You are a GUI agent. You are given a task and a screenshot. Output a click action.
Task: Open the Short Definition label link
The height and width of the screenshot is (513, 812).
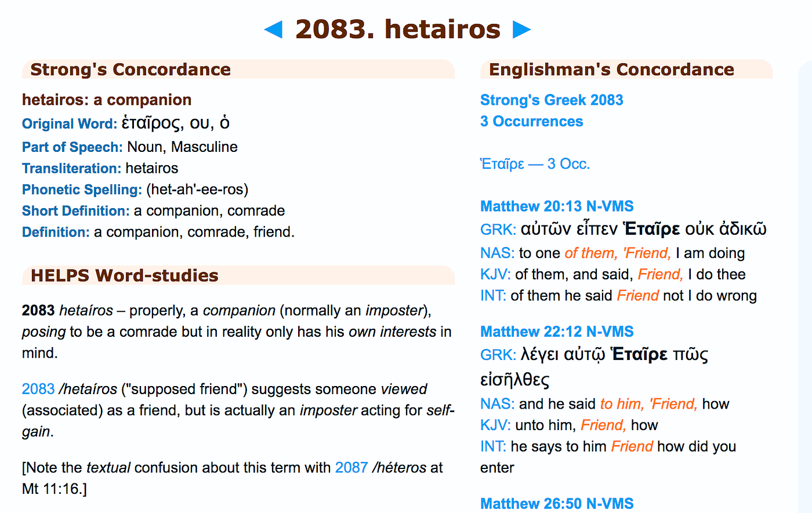76,211
